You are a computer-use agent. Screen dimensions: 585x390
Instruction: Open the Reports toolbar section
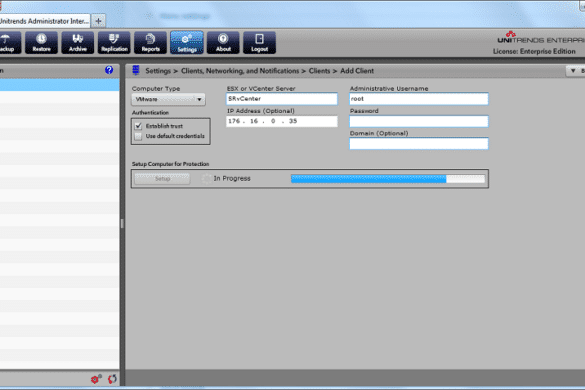click(x=150, y=43)
